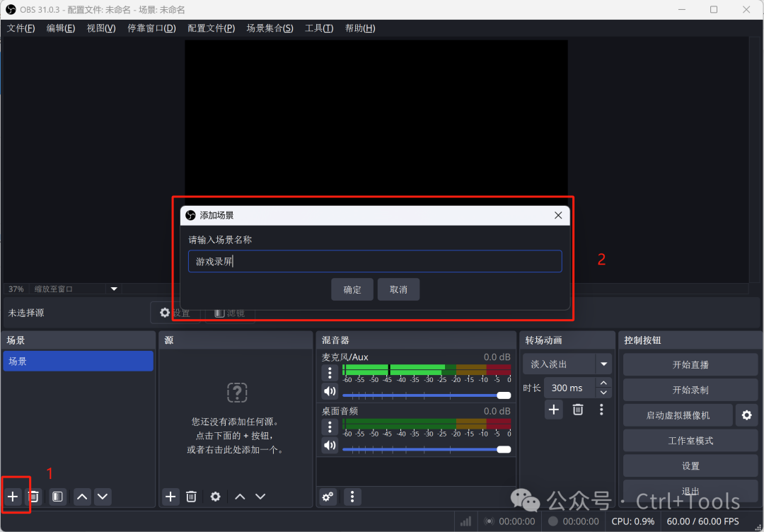
Task: Open the 文件(F) menu
Action: coord(21,28)
